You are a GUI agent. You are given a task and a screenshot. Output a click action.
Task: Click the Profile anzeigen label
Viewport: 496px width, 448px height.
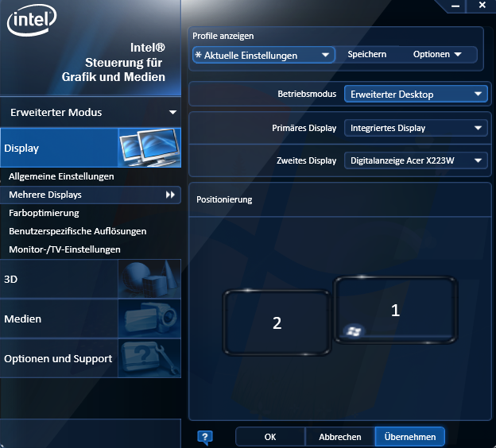click(223, 36)
